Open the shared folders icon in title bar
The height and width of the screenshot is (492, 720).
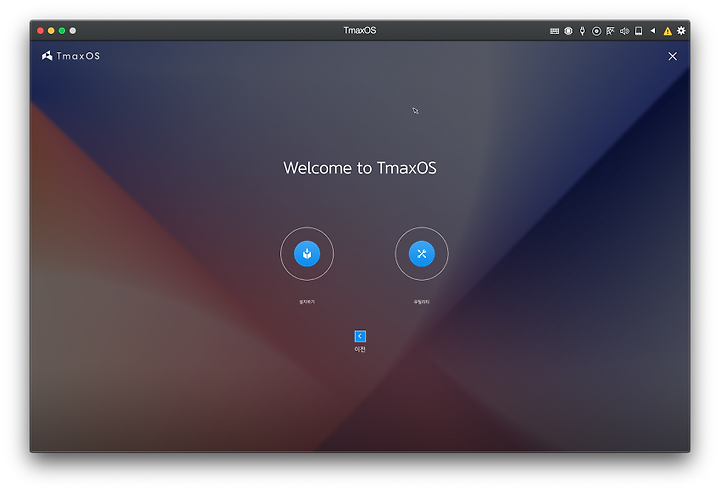(610, 31)
